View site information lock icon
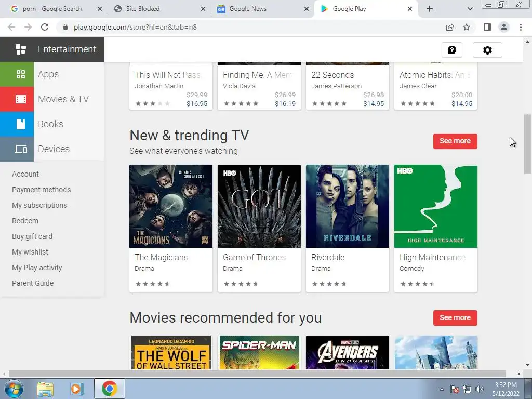The width and height of the screenshot is (532, 399). coord(65,27)
